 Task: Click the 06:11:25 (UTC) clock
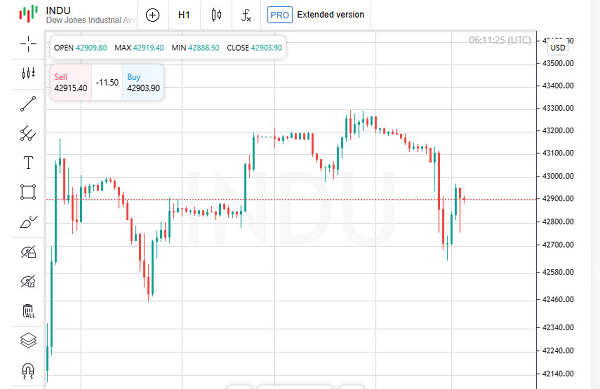[x=500, y=40]
